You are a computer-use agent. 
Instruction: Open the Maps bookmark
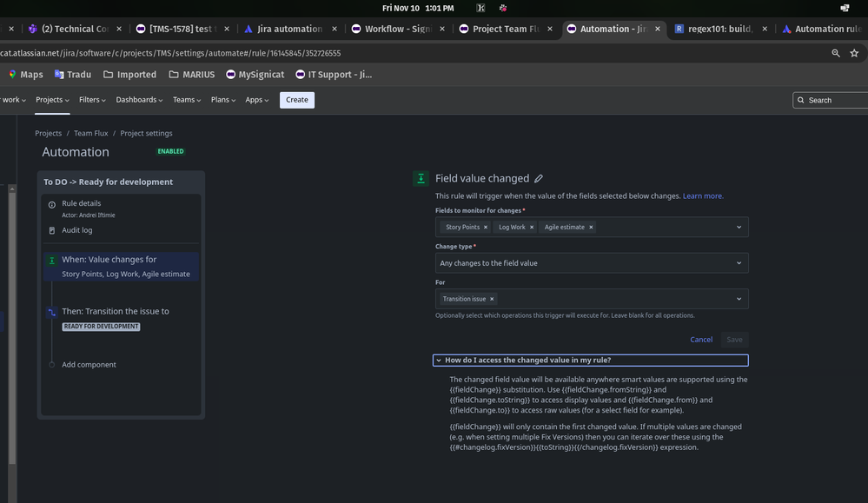point(25,74)
